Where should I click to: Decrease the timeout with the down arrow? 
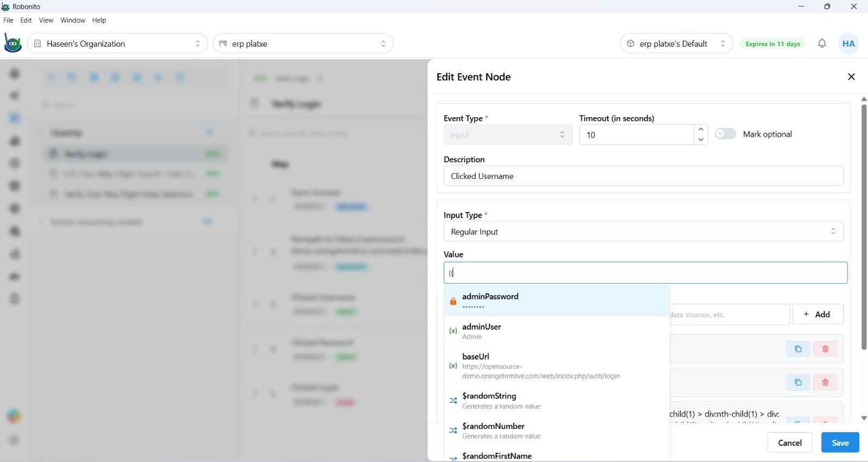coord(701,139)
